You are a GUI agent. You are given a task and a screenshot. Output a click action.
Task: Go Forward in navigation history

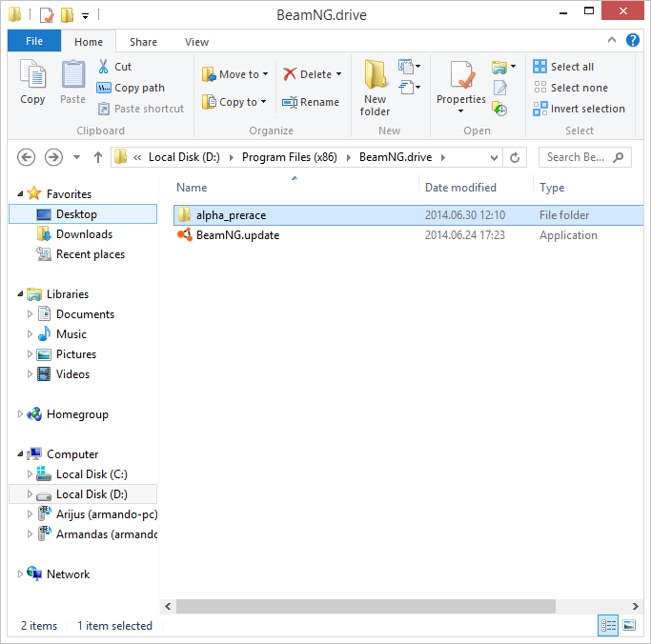pyautogui.click(x=53, y=157)
